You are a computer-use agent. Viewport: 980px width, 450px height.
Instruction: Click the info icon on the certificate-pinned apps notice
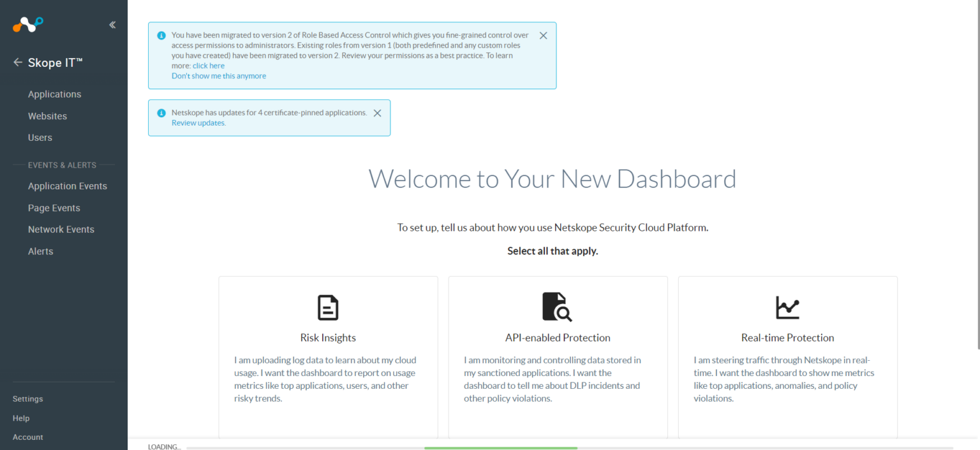pos(161,113)
